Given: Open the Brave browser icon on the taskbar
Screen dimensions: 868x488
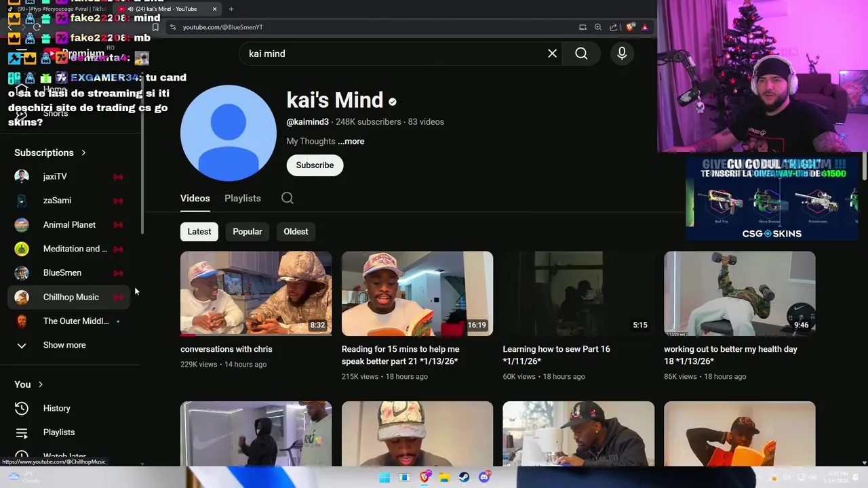Looking at the screenshot, I should [x=425, y=477].
